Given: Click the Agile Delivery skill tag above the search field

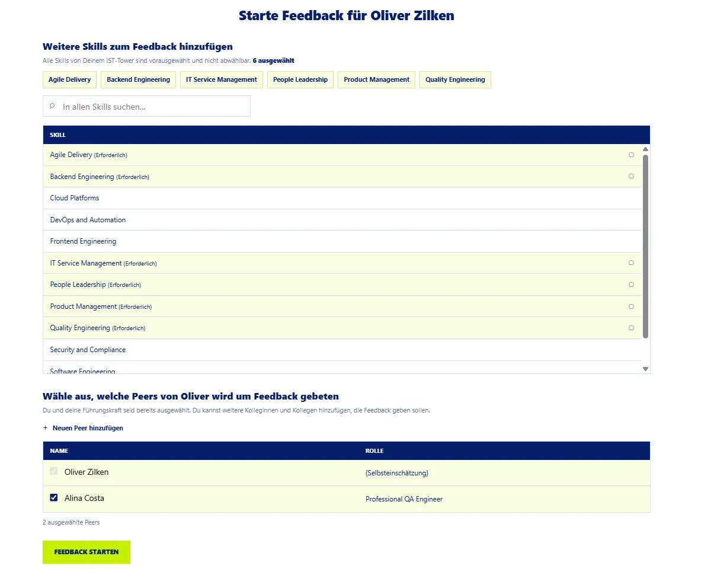Looking at the screenshot, I should 70,79.
